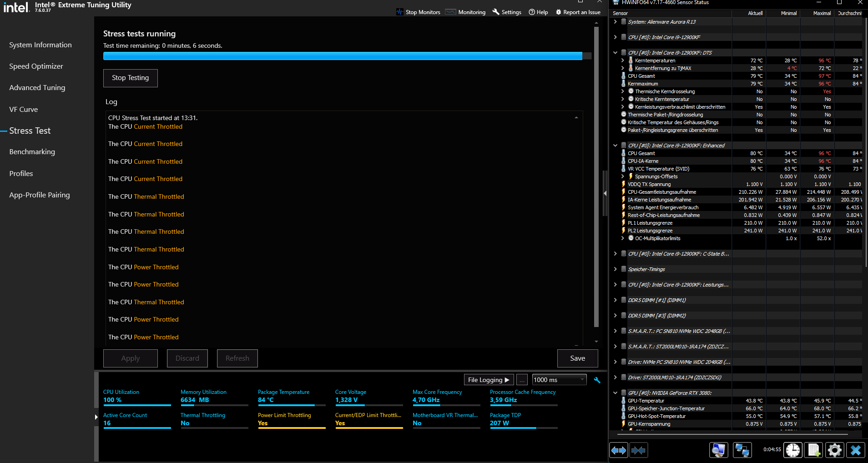Open monitor configuration wrench near File Logging
This screenshot has width=868, height=463.
[x=597, y=380]
